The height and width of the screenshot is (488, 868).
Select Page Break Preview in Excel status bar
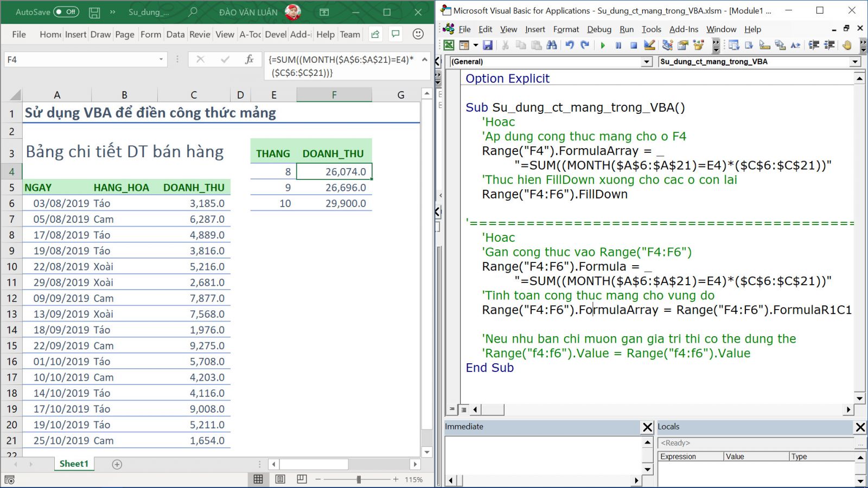click(x=302, y=479)
